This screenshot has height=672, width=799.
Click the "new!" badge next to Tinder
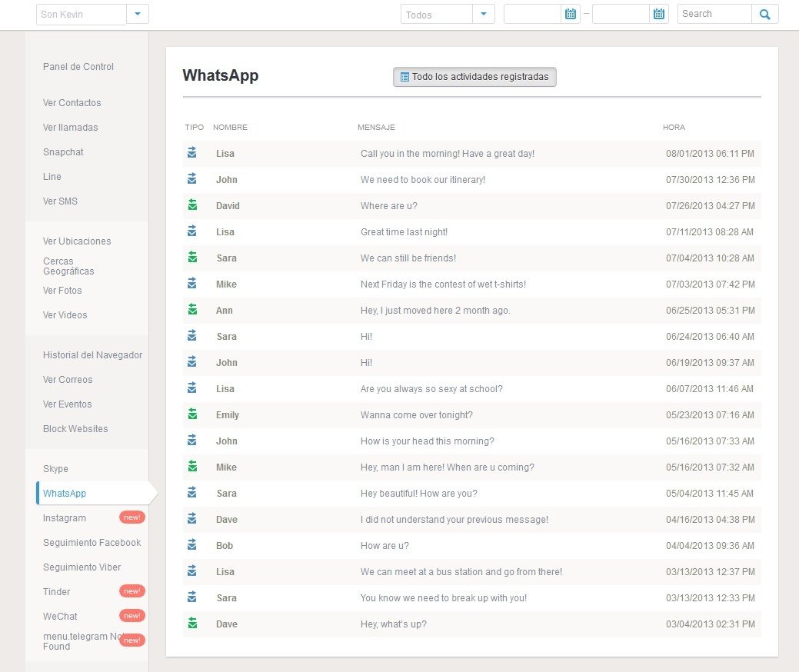pyautogui.click(x=132, y=591)
